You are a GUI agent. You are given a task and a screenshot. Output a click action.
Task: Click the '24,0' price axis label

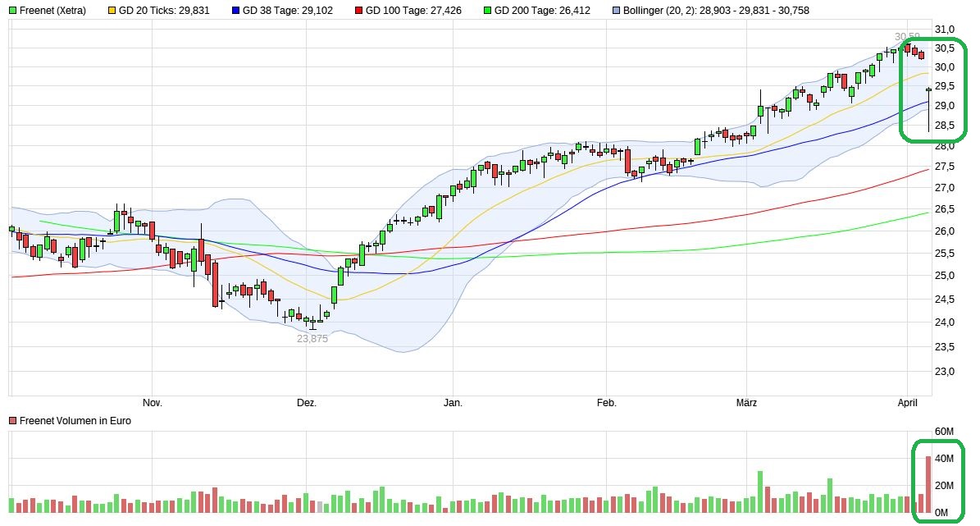[x=945, y=322]
